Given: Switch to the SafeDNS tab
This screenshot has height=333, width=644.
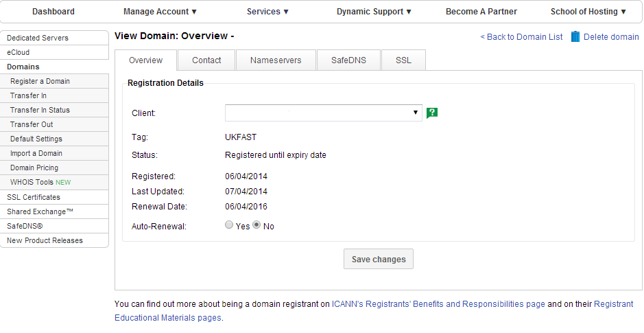Looking at the screenshot, I should [x=348, y=60].
